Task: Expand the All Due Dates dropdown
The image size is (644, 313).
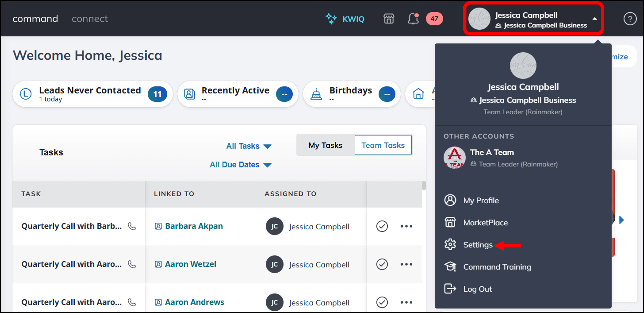Action: click(240, 165)
